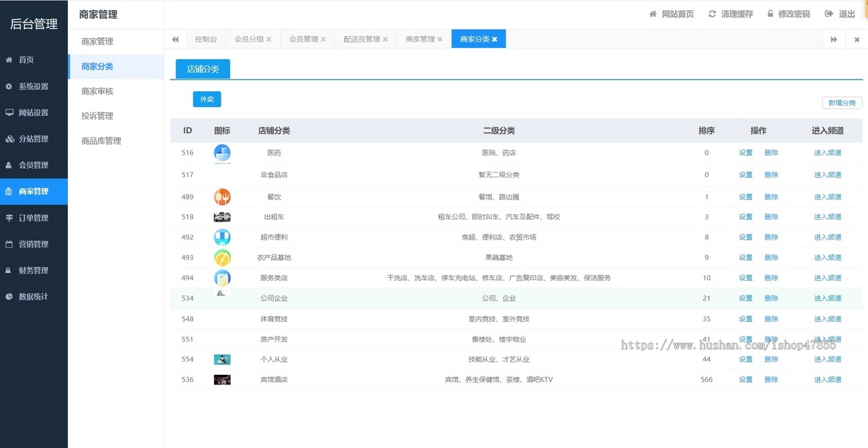Collapse tabs using the left double-arrow control
This screenshot has height=448, width=868.
tap(174, 40)
